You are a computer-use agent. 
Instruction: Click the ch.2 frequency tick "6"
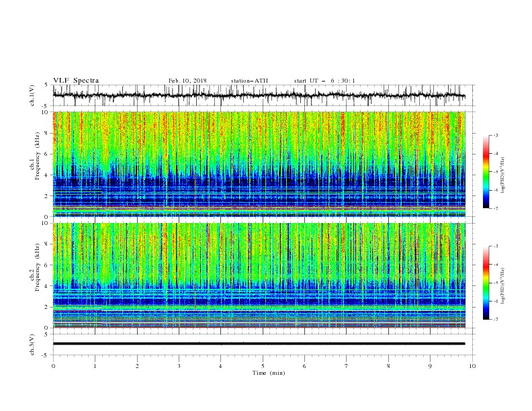46,265
